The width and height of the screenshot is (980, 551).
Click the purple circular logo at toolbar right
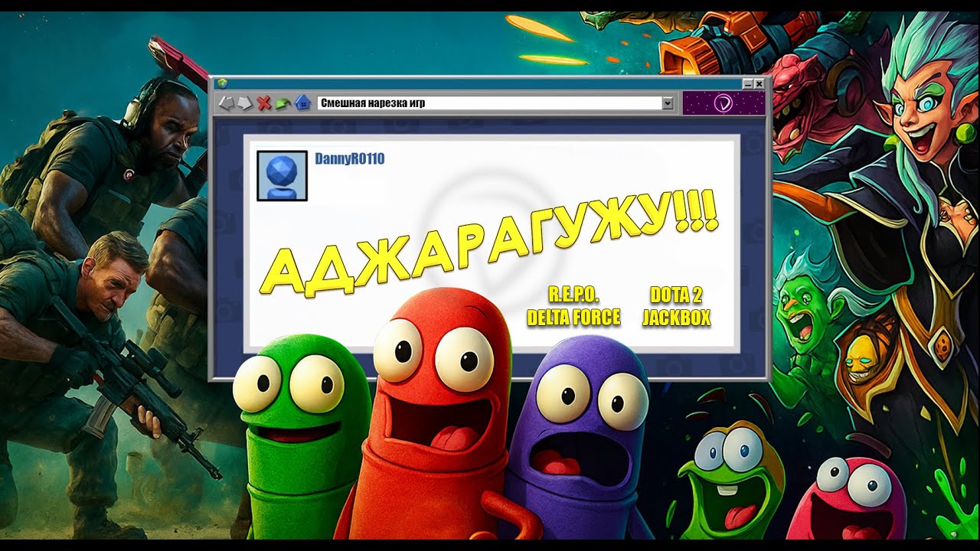click(x=723, y=103)
